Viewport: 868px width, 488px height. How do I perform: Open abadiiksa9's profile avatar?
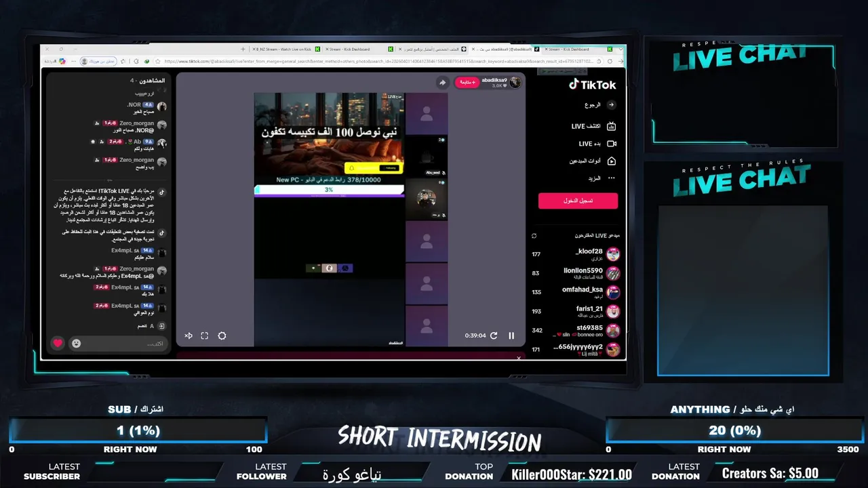515,82
